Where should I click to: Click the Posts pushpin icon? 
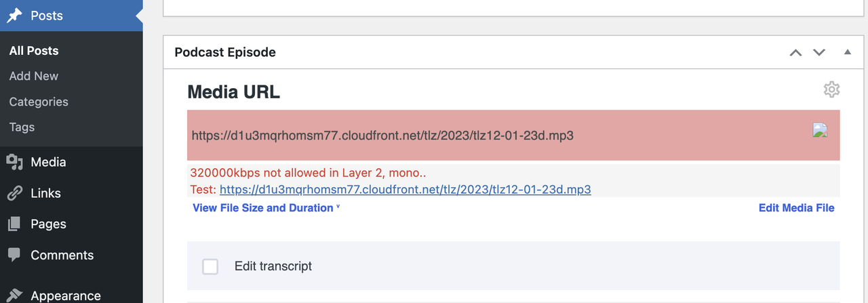coord(14,16)
